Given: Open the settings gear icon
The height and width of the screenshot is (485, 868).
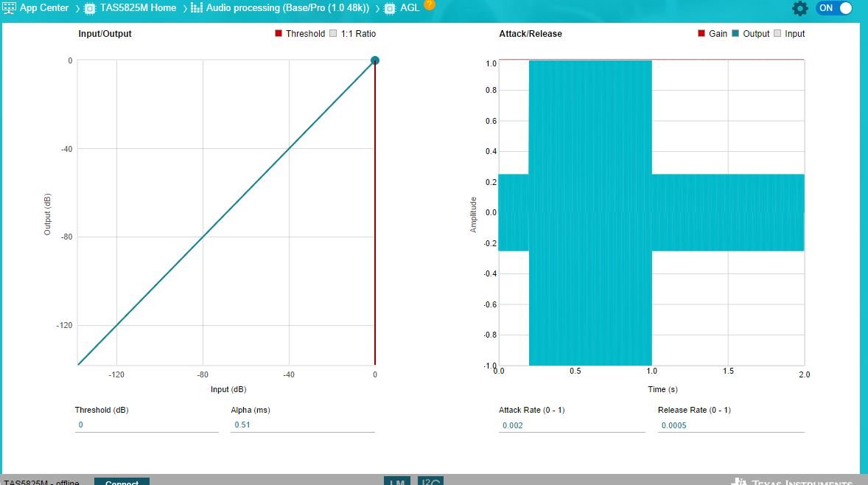Looking at the screenshot, I should coord(800,8).
